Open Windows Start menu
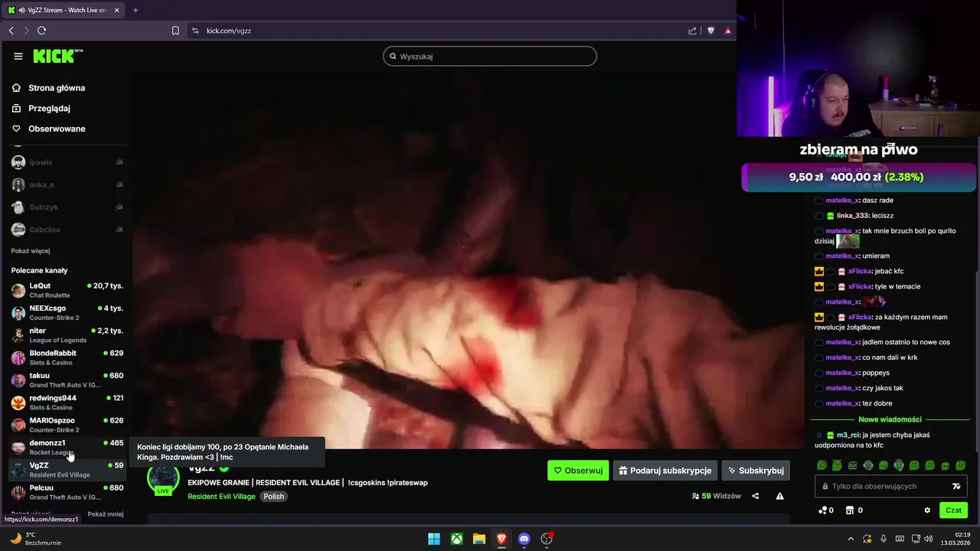The width and height of the screenshot is (980, 551). [x=434, y=539]
